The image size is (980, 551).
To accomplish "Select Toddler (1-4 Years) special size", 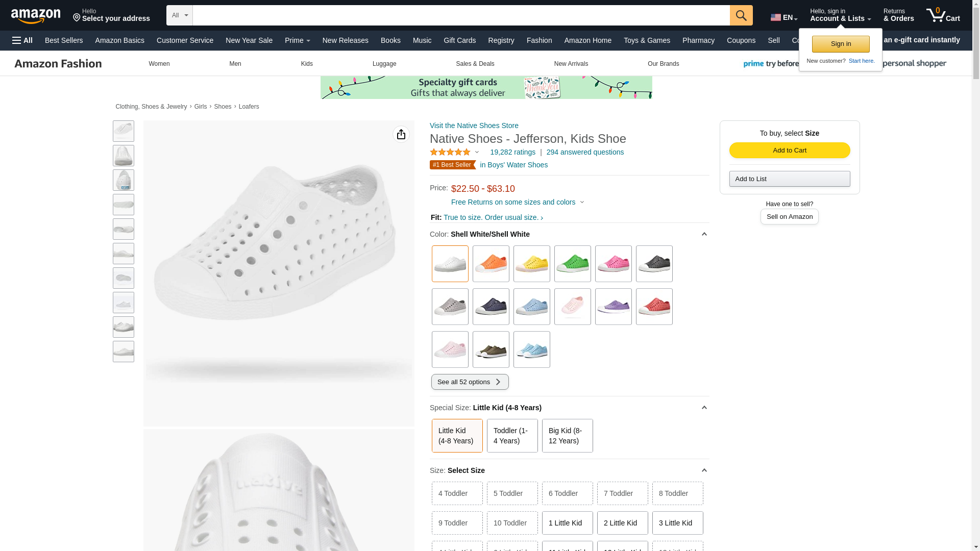I will pos(512,436).
